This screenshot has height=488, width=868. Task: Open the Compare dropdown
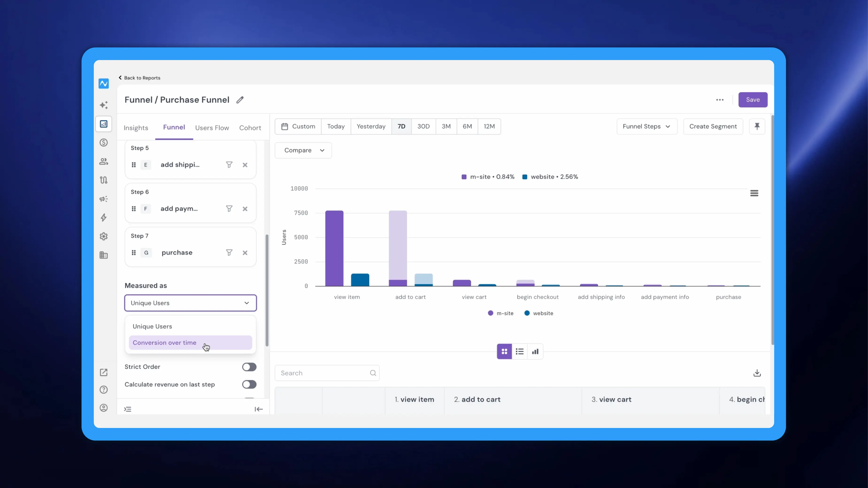[x=303, y=150]
